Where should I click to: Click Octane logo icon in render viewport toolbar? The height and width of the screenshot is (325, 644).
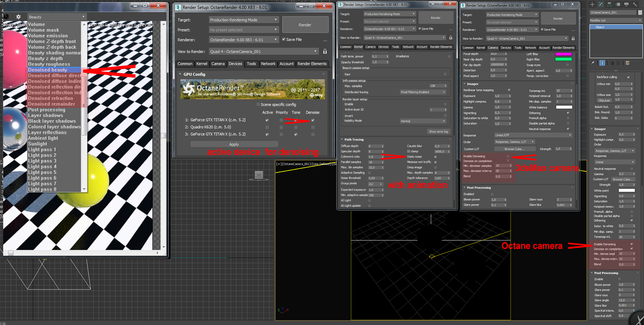tap(18, 17)
